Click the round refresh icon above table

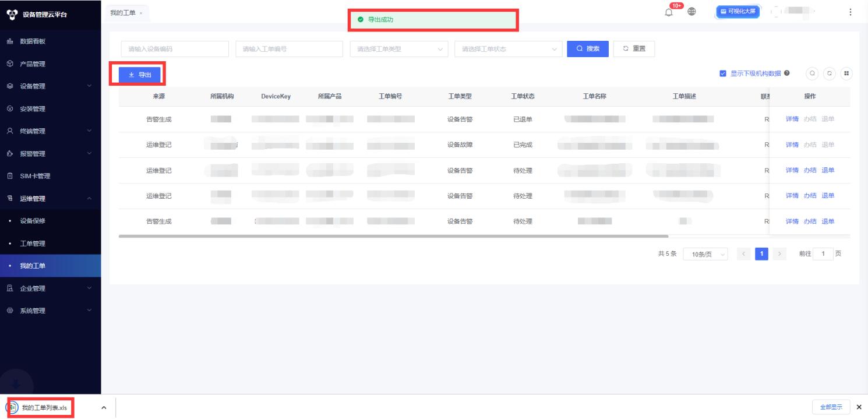[830, 73]
